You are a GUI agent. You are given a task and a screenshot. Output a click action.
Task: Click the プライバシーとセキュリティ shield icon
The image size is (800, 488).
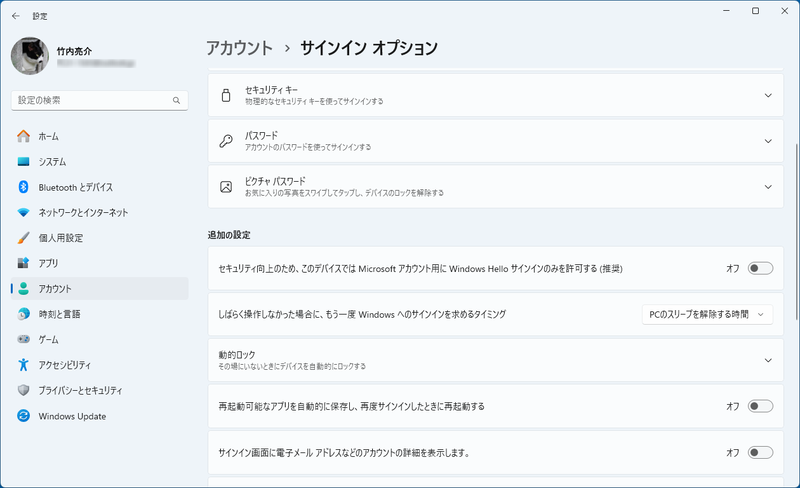[x=23, y=390]
